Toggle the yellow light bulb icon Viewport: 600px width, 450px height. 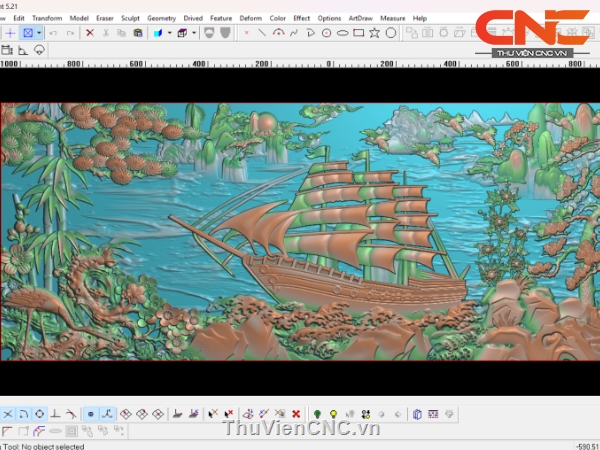(x=333, y=414)
